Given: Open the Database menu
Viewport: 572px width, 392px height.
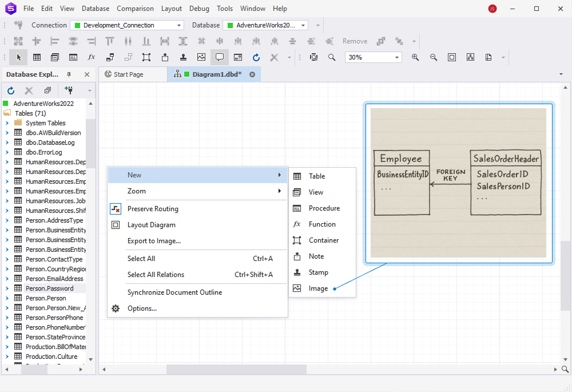Looking at the screenshot, I should click(95, 8).
